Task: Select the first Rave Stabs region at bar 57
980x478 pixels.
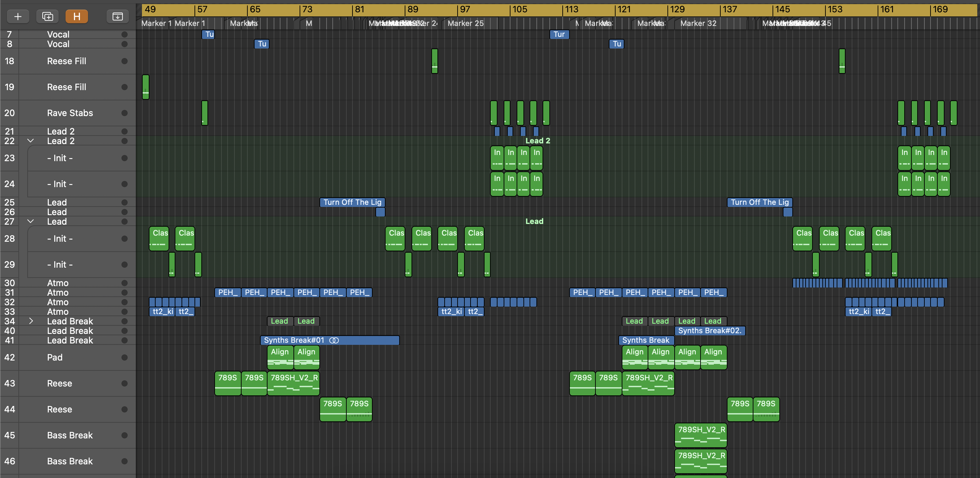Action: click(205, 113)
